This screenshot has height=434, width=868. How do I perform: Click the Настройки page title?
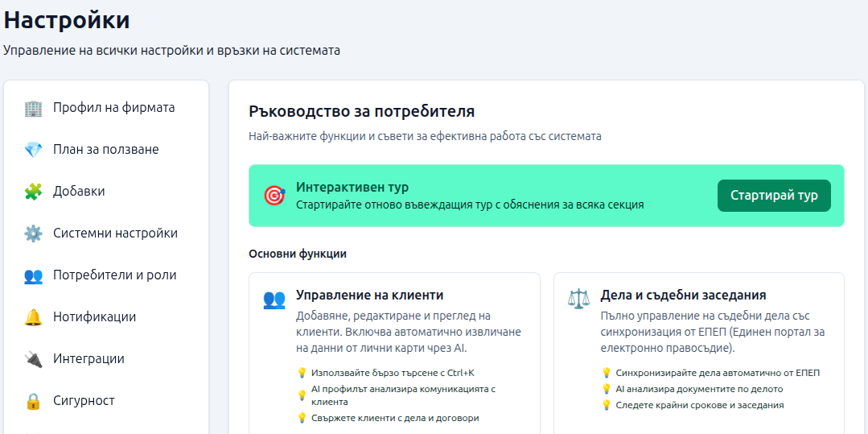click(x=67, y=20)
